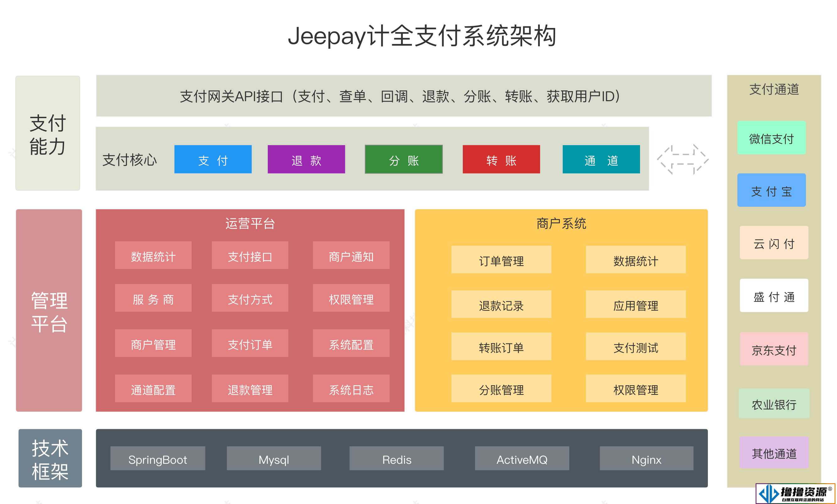Click the 支付网关API接口 banner
Image resolution: width=837 pixels, height=504 pixels.
click(x=404, y=96)
